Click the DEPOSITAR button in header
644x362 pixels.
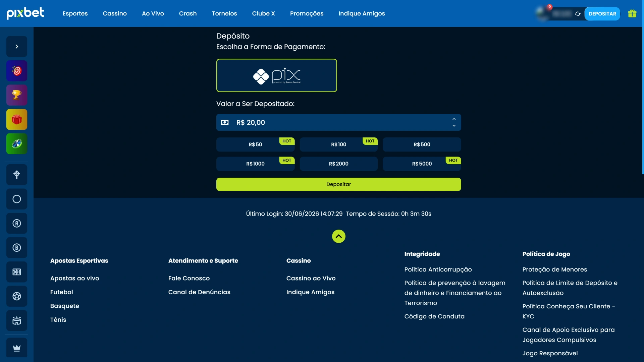coord(602,14)
